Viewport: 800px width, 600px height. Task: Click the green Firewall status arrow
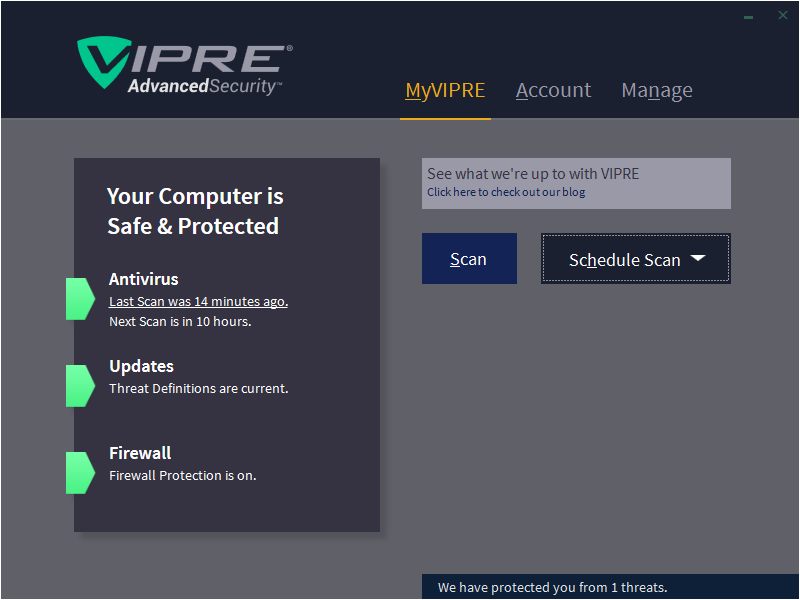[80, 473]
